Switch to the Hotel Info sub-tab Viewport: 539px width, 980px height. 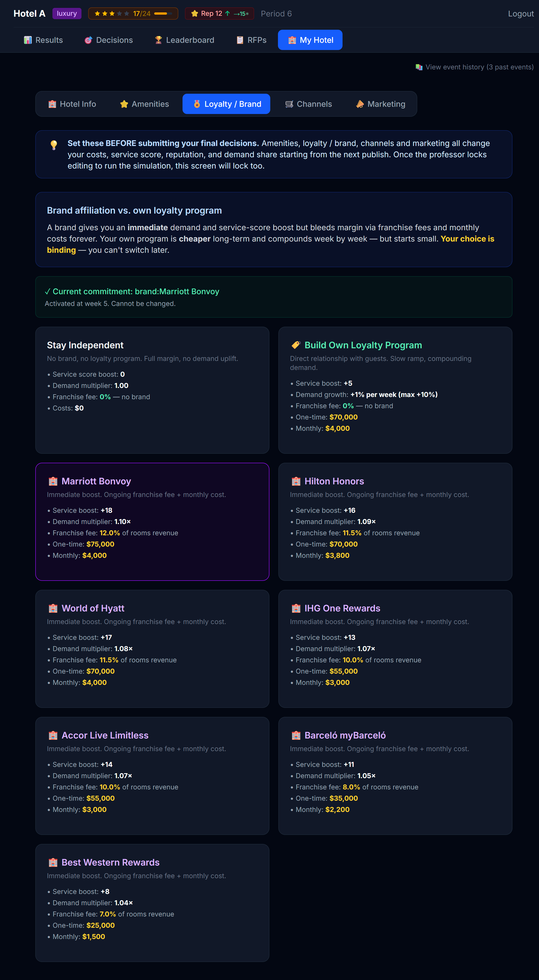pos(72,104)
